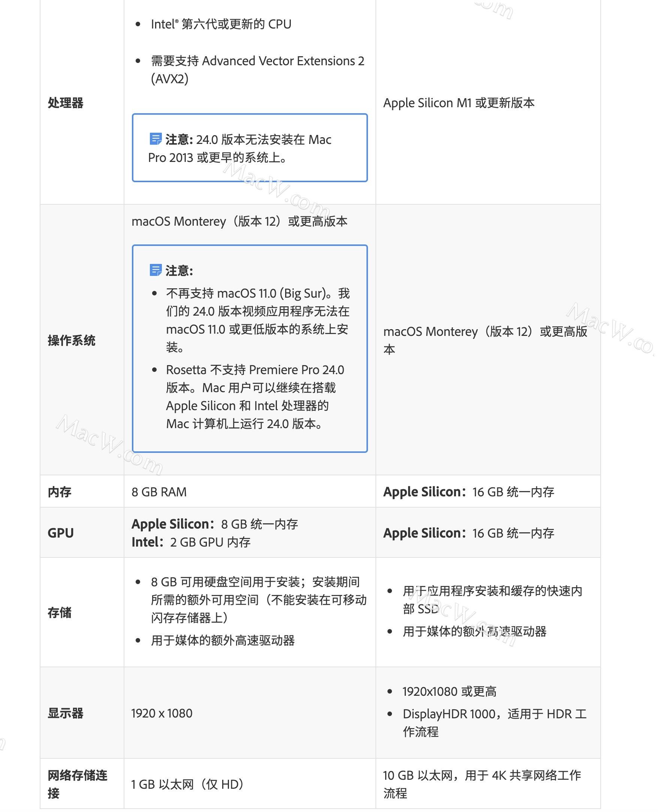Click the DisplayHDR 1000 bullet

point(495,722)
